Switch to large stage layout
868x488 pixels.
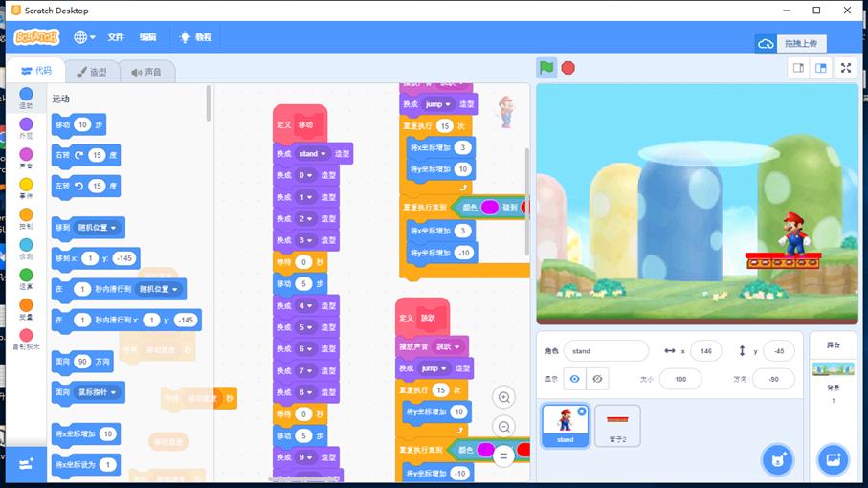821,68
